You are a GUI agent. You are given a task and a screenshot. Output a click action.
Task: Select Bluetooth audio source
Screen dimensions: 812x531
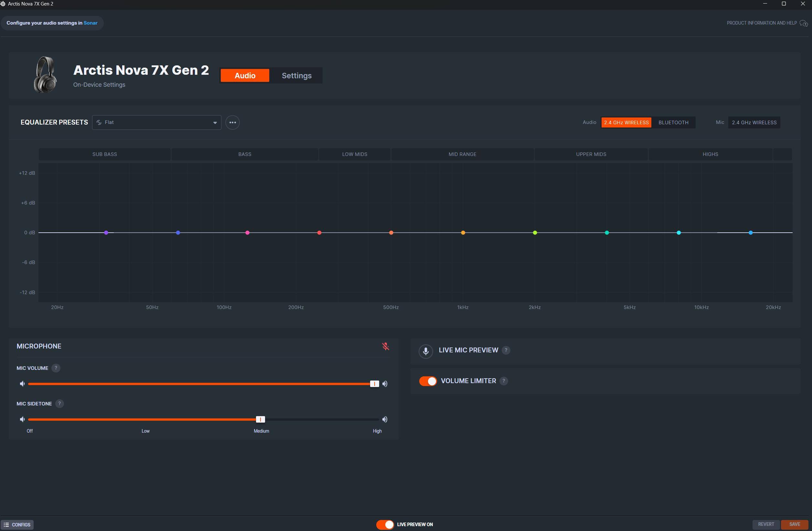pyautogui.click(x=673, y=122)
